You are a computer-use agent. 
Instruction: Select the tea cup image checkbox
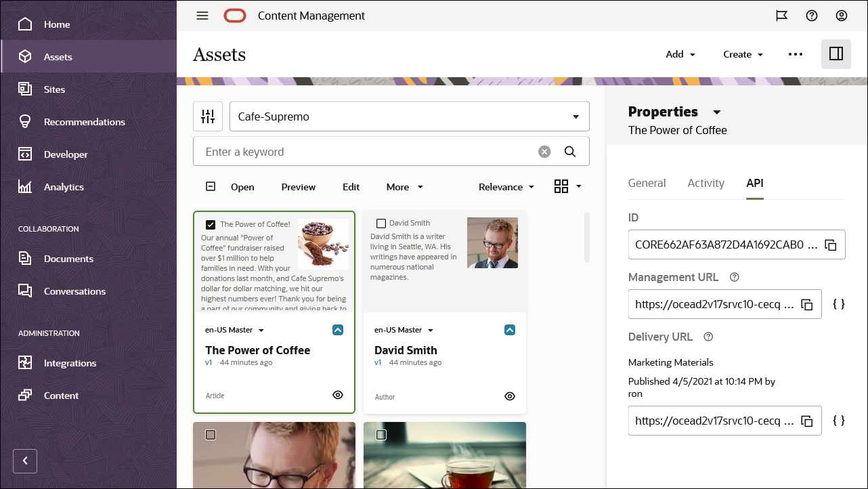(x=381, y=435)
